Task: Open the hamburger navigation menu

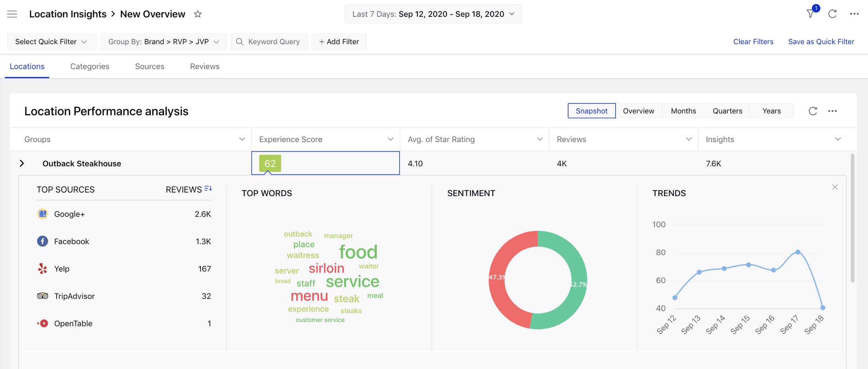Action: tap(12, 14)
